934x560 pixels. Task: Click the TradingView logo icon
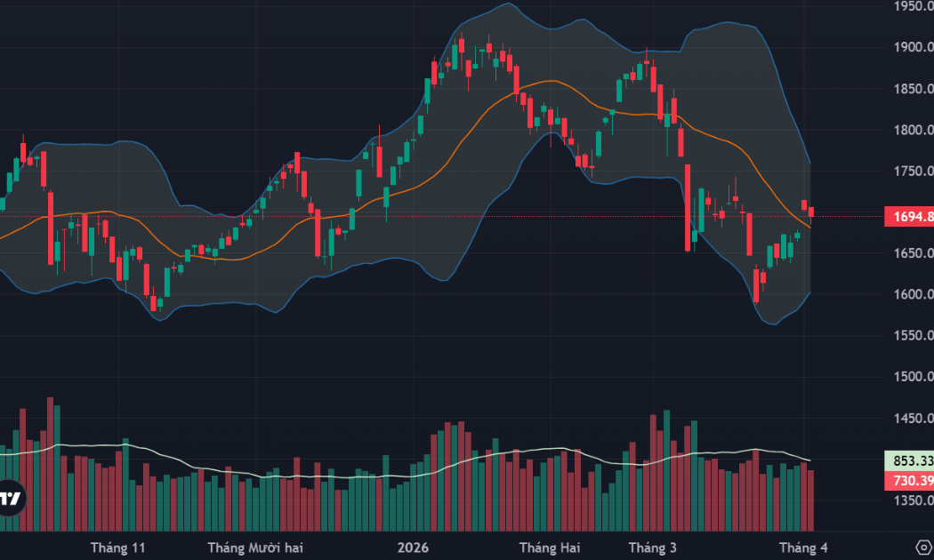click(11, 498)
